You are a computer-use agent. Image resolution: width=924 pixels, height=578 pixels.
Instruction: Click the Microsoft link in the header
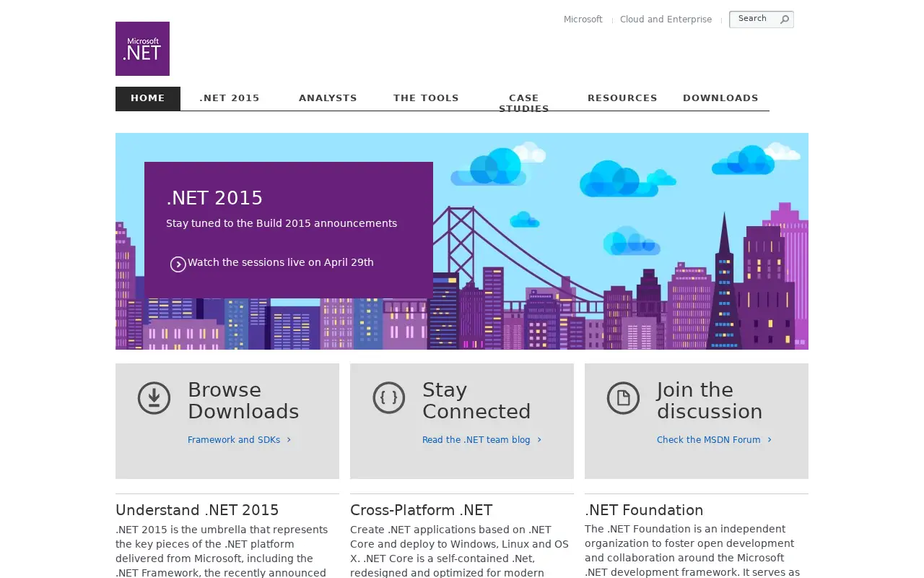[583, 20]
